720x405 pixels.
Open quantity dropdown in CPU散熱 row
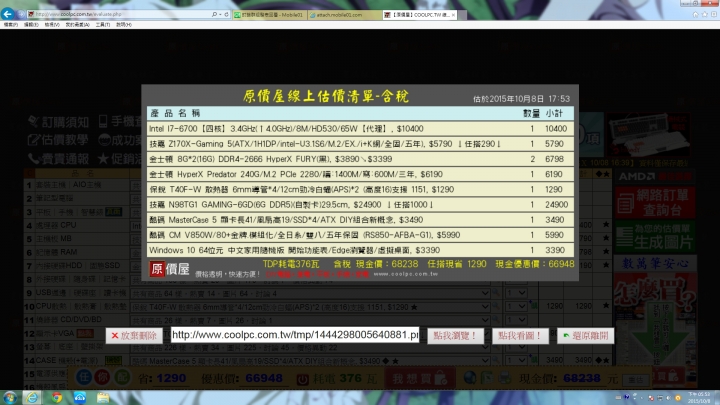(x=516, y=306)
